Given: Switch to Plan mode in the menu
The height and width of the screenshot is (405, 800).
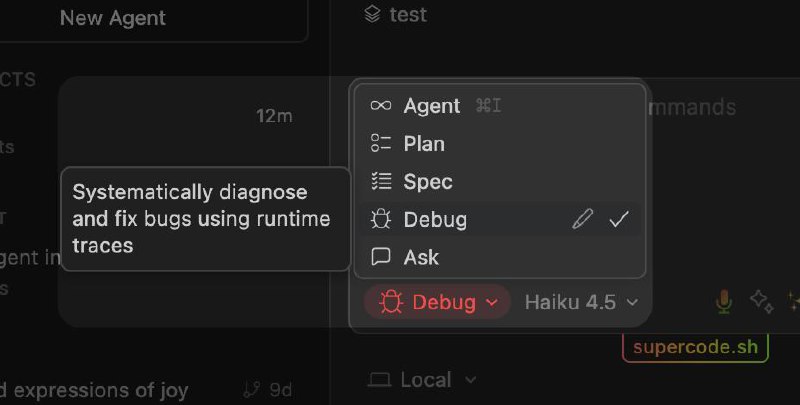Looking at the screenshot, I should point(424,144).
